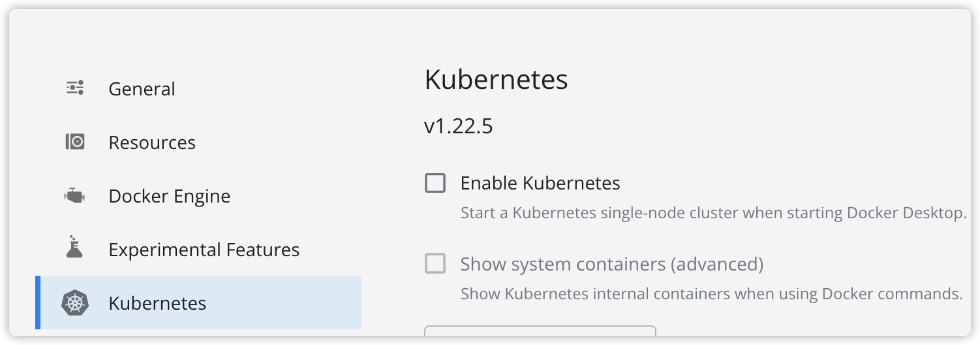Click the internal containers description text

point(712,294)
